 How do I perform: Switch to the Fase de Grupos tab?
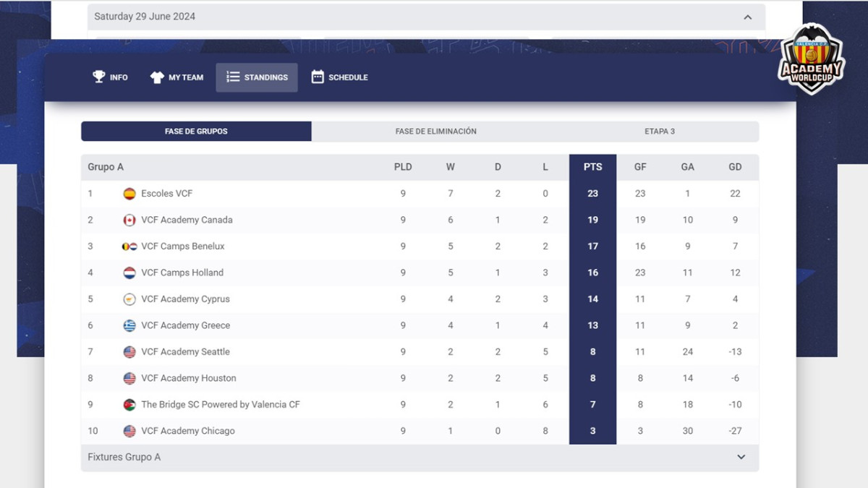coord(196,132)
